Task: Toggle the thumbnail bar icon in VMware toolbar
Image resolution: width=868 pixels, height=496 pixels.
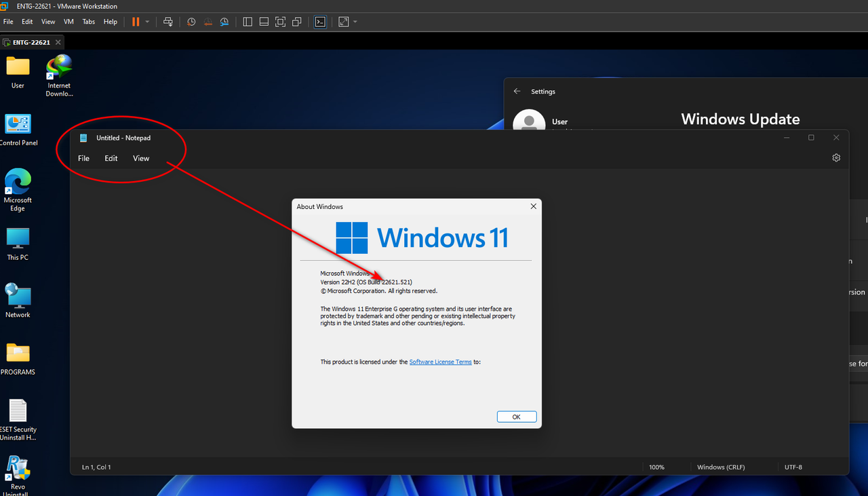Action: pyautogui.click(x=264, y=22)
